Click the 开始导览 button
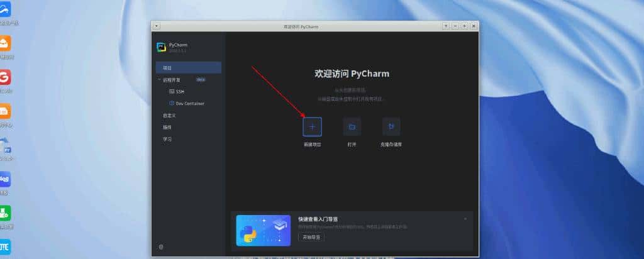644x259 pixels. [x=311, y=237]
